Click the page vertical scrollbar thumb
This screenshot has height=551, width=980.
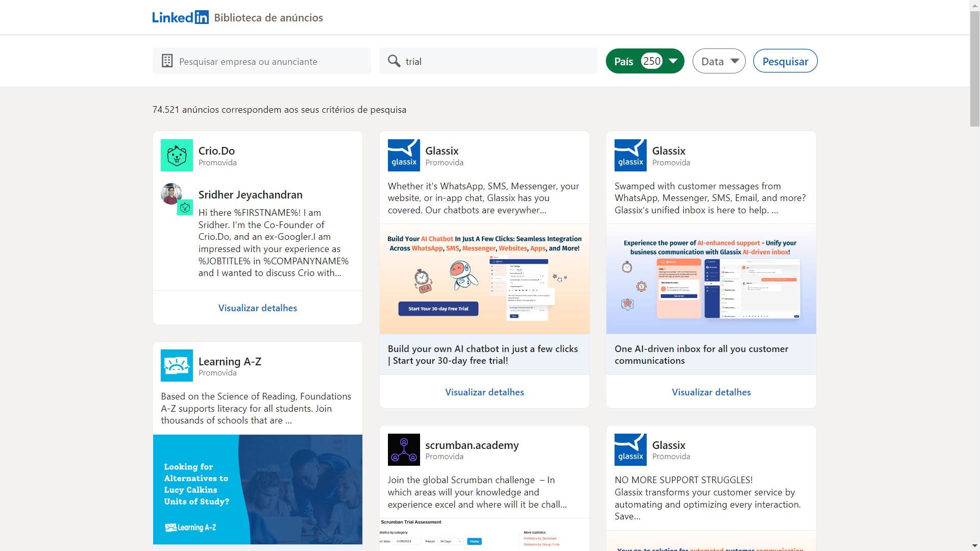tap(974, 69)
